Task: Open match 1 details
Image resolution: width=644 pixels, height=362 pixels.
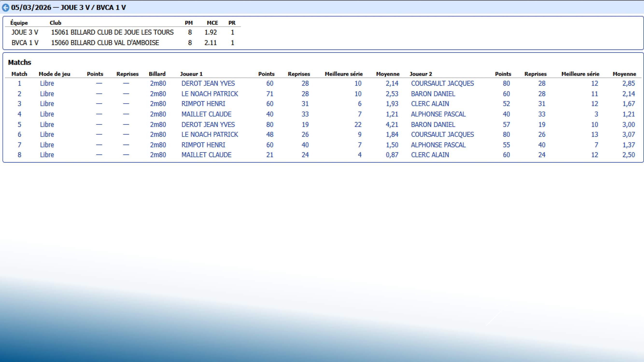Action: tap(19, 83)
